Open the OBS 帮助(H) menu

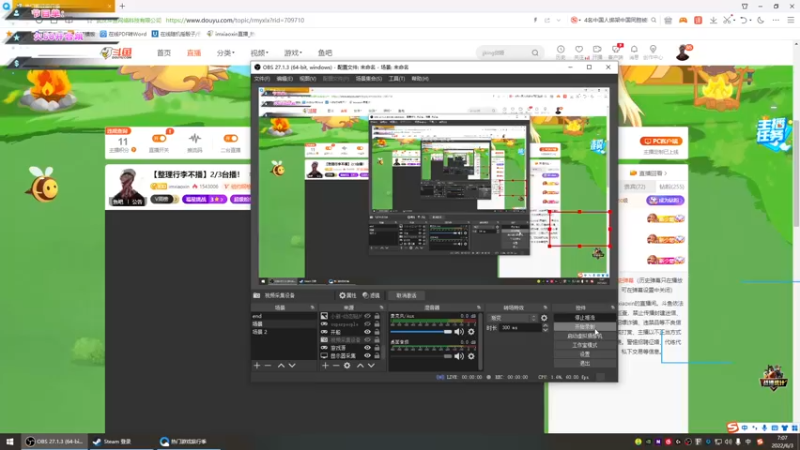(420, 79)
